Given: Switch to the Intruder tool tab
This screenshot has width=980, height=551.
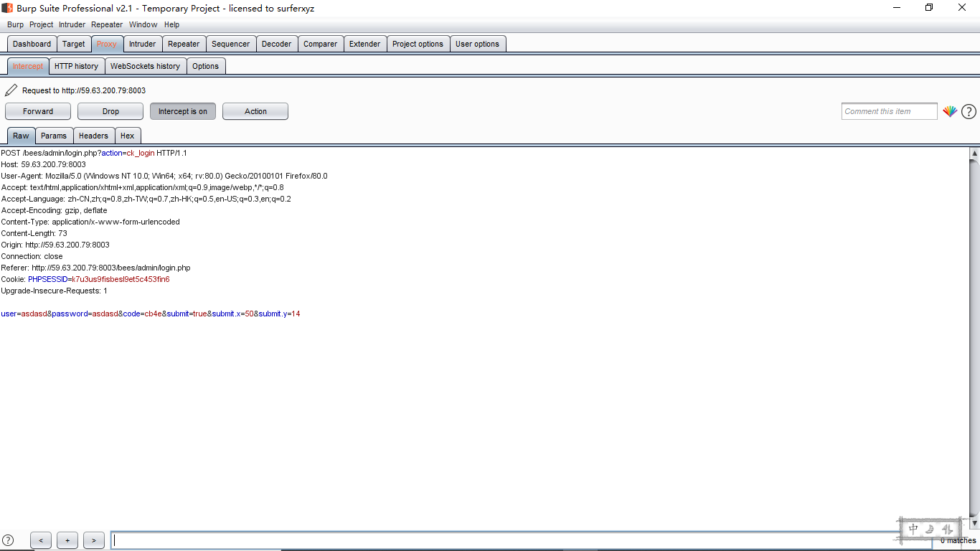Looking at the screenshot, I should tap(142, 44).
